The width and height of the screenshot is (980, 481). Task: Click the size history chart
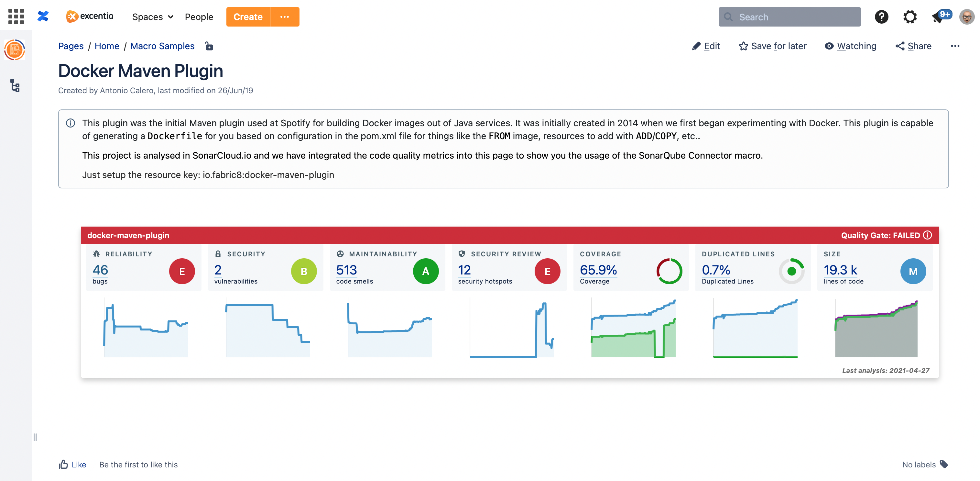click(876, 328)
